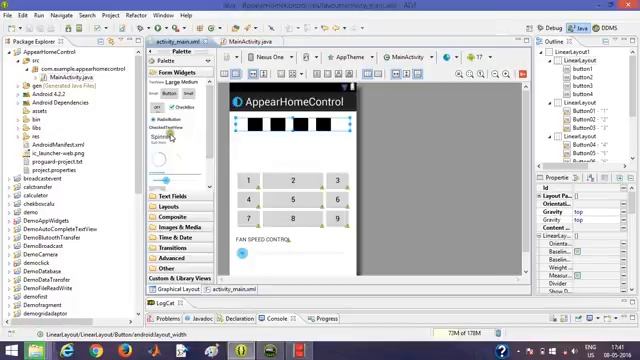Expand the Text Fields palette category
Image resolution: width=640 pixels, height=360 pixels.
(180, 196)
